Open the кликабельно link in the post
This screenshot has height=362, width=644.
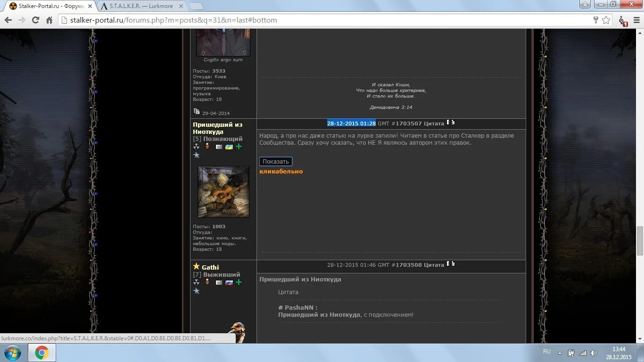[281, 171]
